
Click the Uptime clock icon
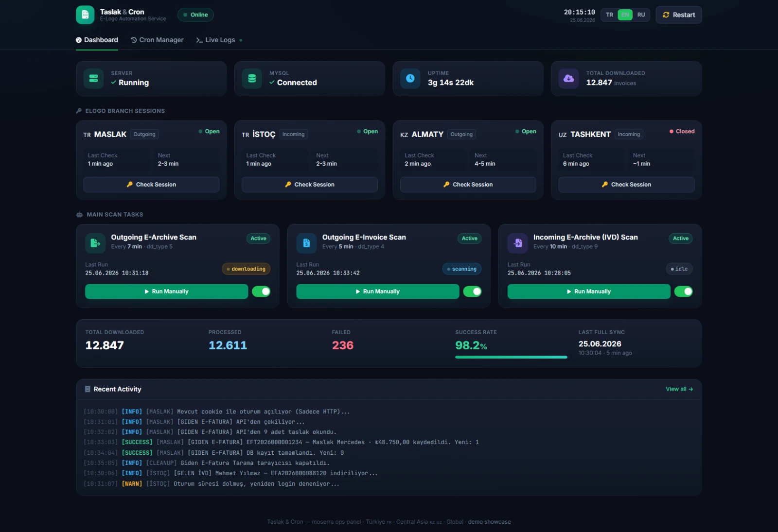[x=410, y=79]
